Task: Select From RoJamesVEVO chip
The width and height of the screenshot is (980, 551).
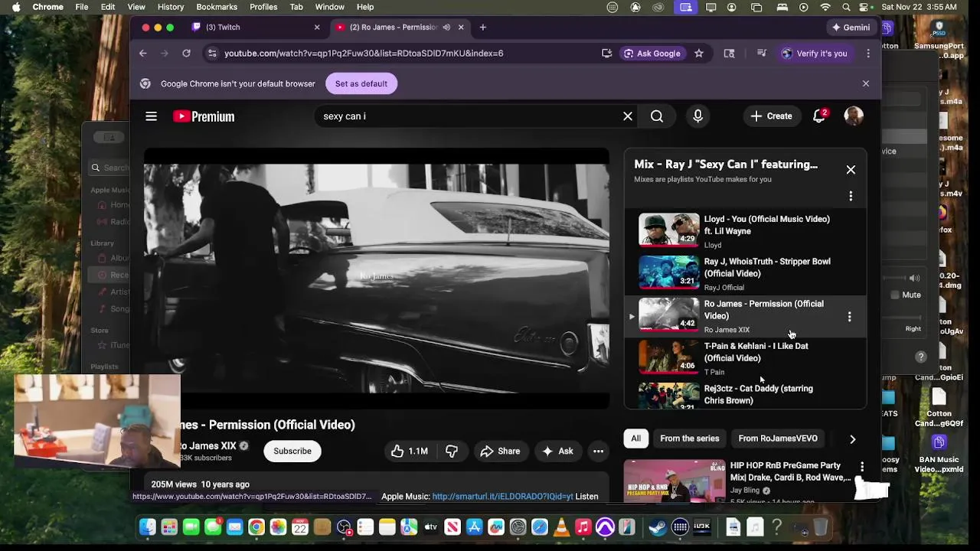Action: tap(778, 439)
